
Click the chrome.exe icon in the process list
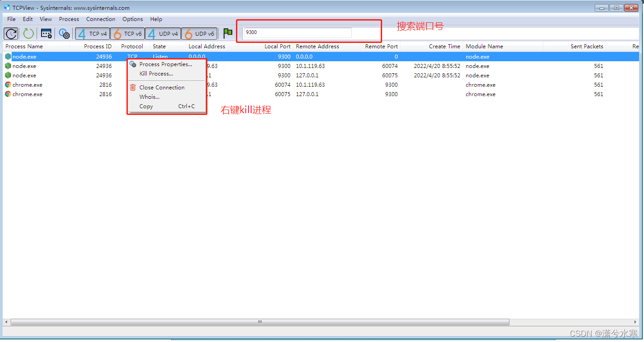(x=8, y=84)
